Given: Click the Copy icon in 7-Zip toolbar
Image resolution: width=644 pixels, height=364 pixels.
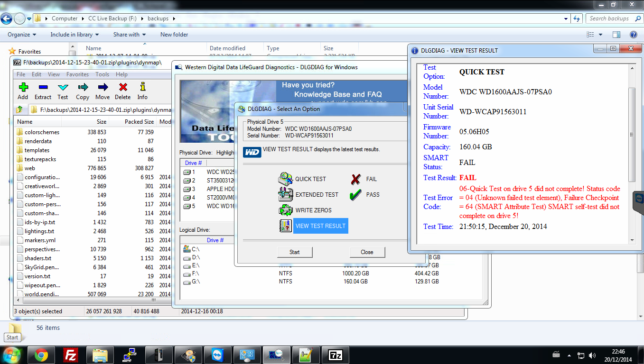Looking at the screenshot, I should coord(83,87).
